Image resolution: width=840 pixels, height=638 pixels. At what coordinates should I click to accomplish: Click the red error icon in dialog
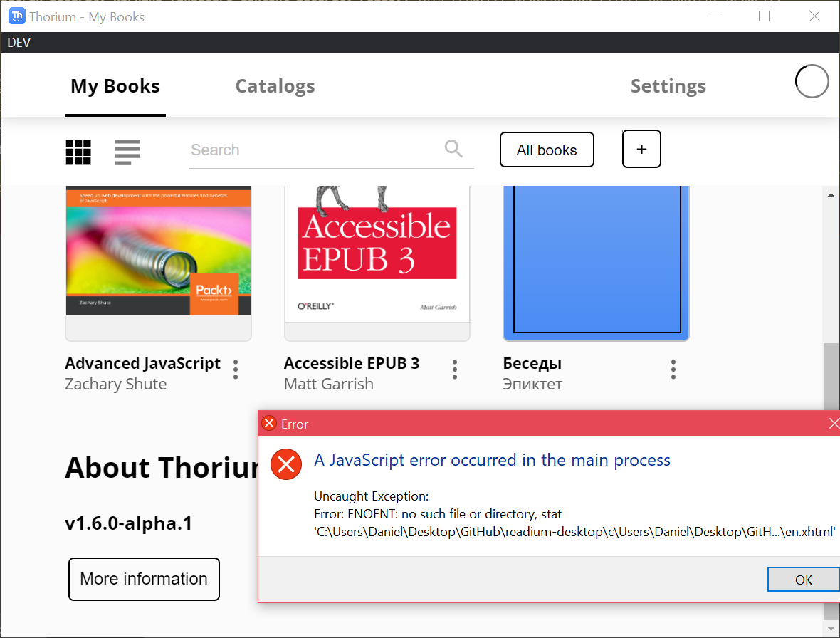point(285,464)
